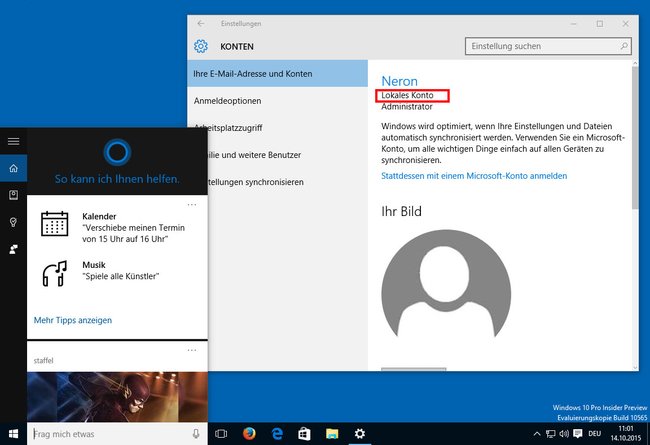Open Cortana Feedback icon
The image size is (650, 445).
pyautogui.click(x=13, y=249)
